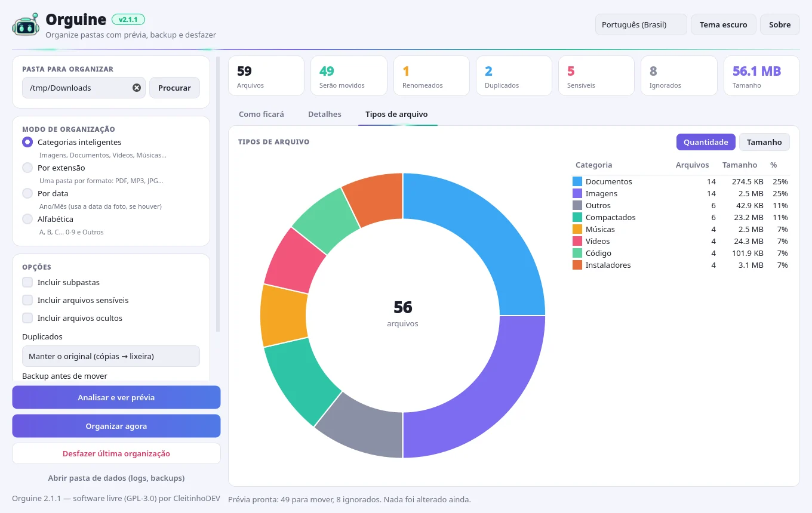The width and height of the screenshot is (812, 513).
Task: Click the Código green legend swatch
Action: pyautogui.click(x=577, y=253)
